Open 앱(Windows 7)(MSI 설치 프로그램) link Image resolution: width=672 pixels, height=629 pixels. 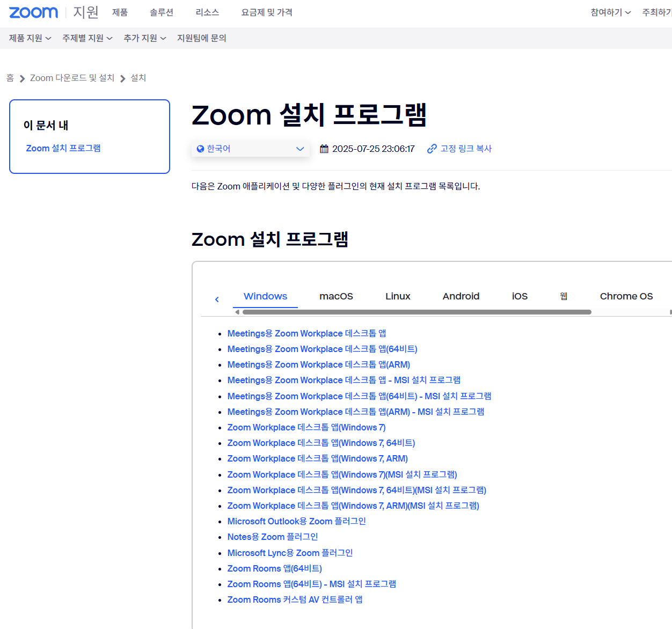coord(342,474)
